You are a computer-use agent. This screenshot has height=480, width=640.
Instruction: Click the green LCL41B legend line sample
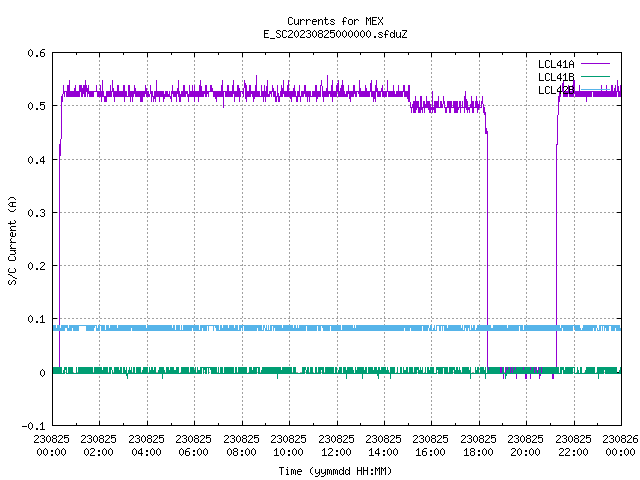[x=595, y=76]
